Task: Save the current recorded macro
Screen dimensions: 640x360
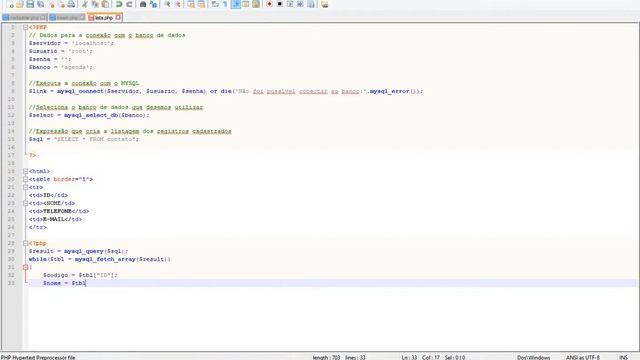Action: [311, 4]
